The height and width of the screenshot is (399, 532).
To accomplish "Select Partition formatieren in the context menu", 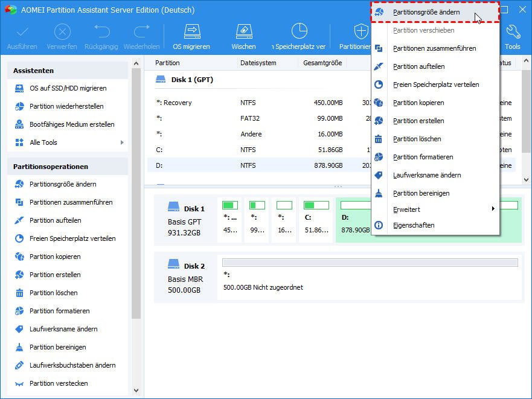I will coord(435,157).
